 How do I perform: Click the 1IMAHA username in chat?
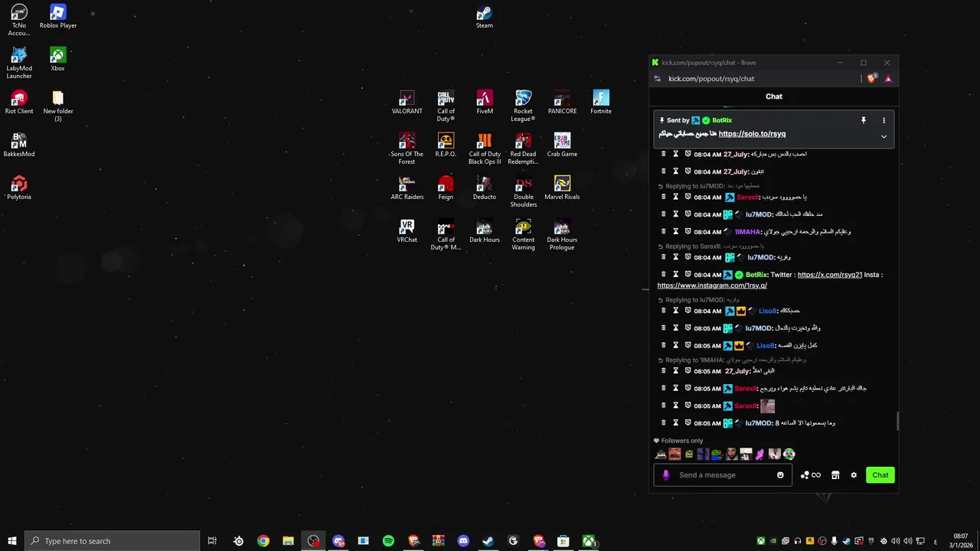[748, 232]
